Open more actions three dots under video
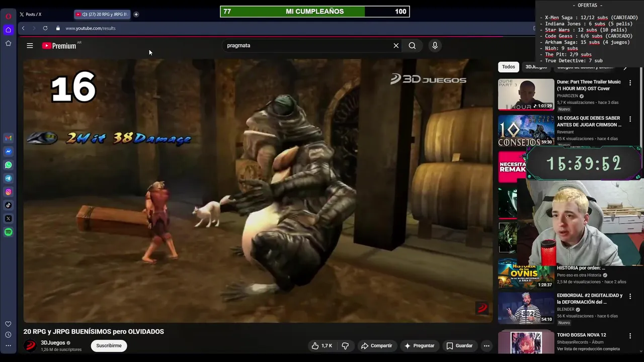This screenshot has height=362, width=644. (487, 345)
